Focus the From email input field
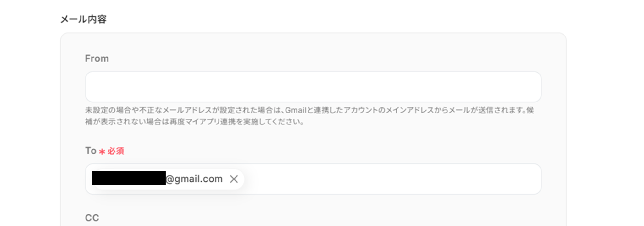 (x=313, y=86)
